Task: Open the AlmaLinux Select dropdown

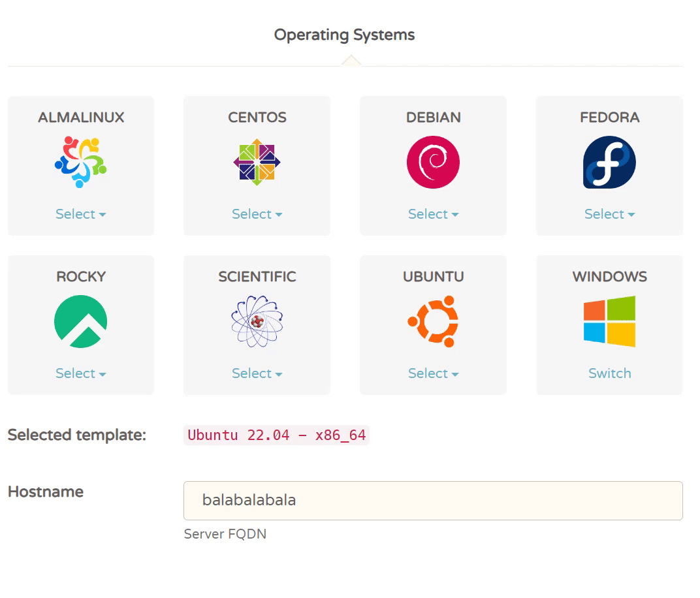Action: tap(80, 214)
